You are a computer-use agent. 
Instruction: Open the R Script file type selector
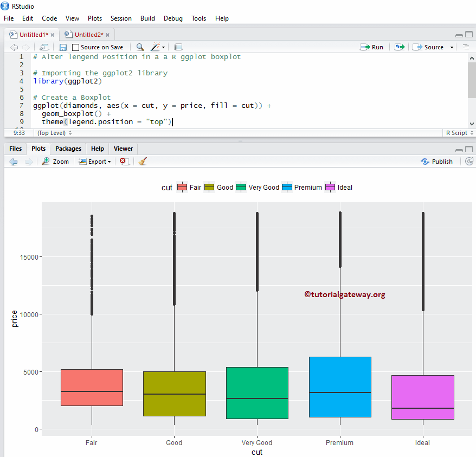click(x=459, y=133)
